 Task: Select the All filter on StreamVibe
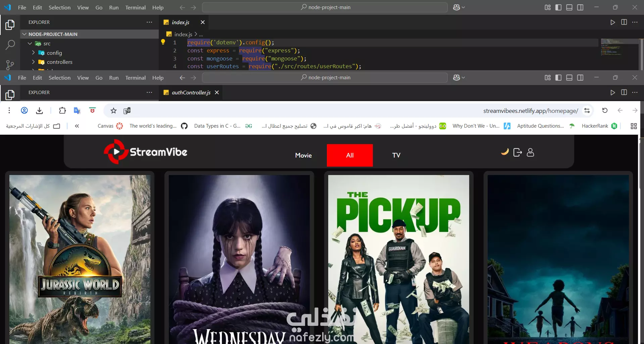click(x=350, y=155)
